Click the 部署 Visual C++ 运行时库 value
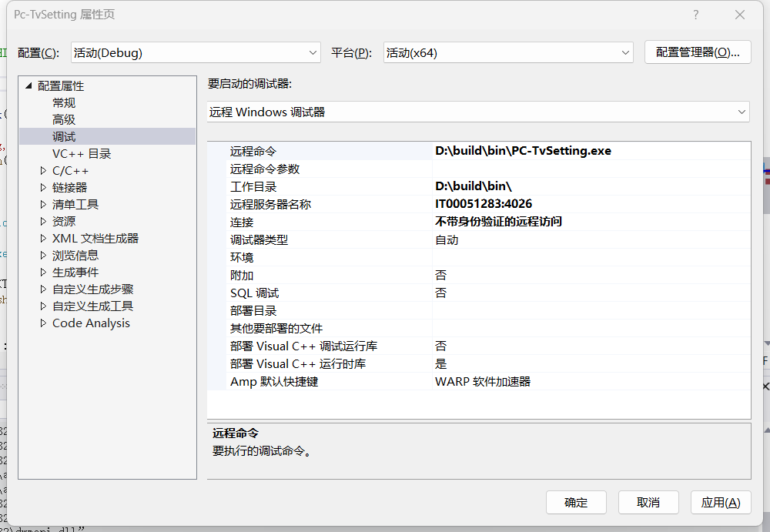This screenshot has width=770, height=532. tap(590, 363)
